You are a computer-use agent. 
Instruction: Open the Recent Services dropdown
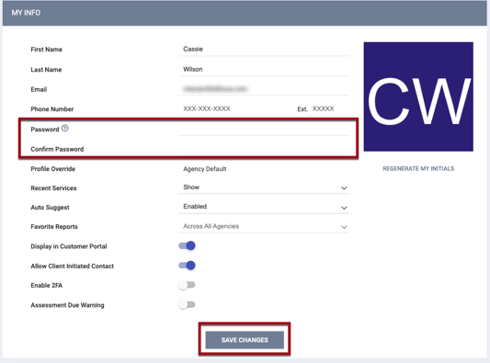click(264, 188)
